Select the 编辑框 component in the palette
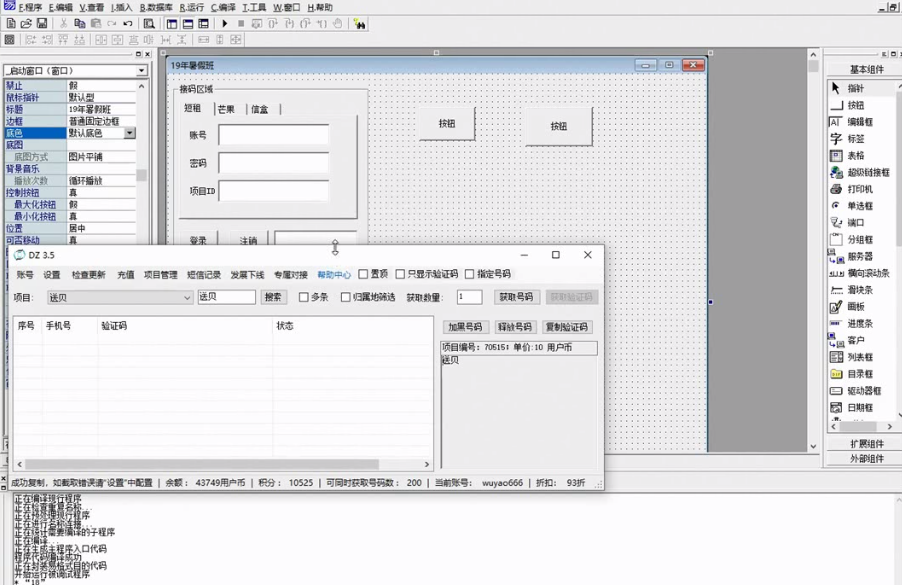 pos(855,122)
